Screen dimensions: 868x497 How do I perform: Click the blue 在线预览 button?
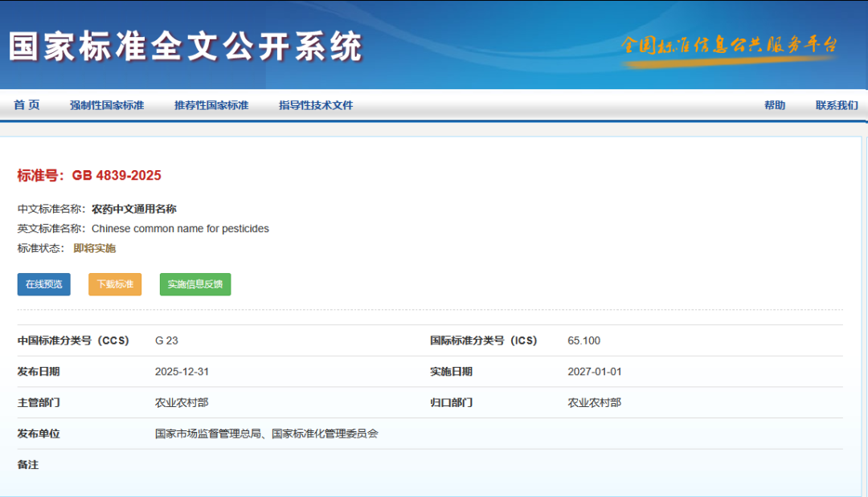pos(43,284)
